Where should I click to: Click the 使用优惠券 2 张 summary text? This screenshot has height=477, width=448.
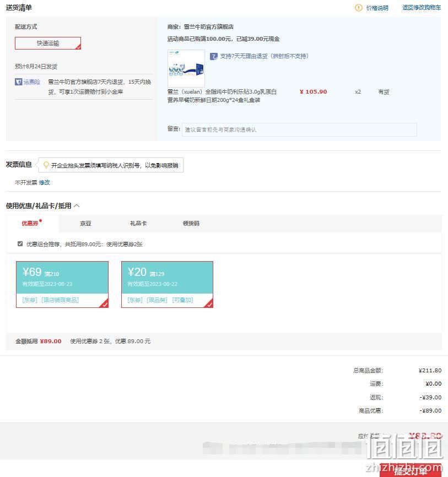[110, 342]
